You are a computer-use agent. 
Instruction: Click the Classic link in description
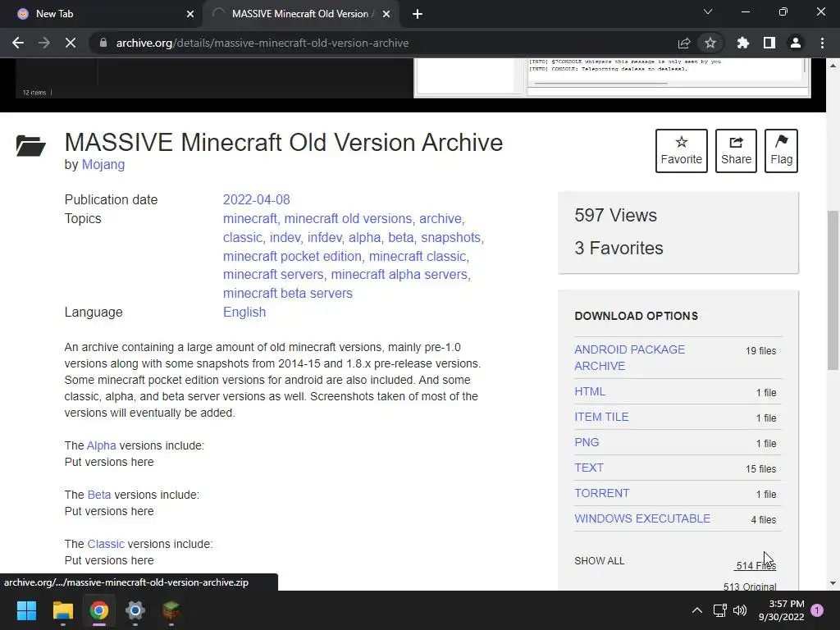106,545
